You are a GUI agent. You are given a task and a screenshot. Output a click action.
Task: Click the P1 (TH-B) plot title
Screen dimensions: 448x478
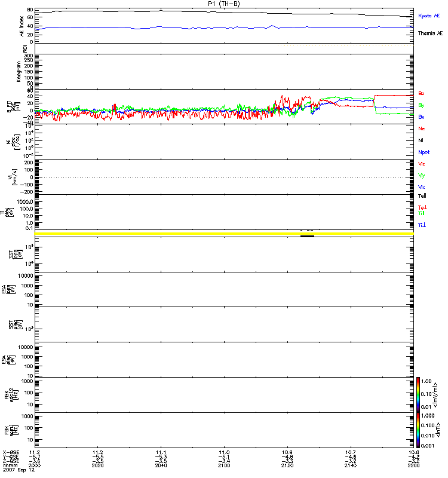tap(223, 4)
